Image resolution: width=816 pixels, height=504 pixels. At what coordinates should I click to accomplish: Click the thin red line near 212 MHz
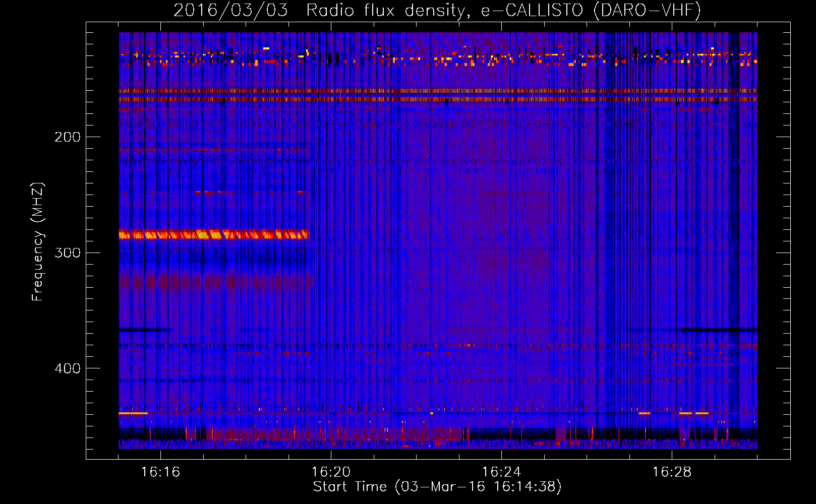[x=213, y=150]
